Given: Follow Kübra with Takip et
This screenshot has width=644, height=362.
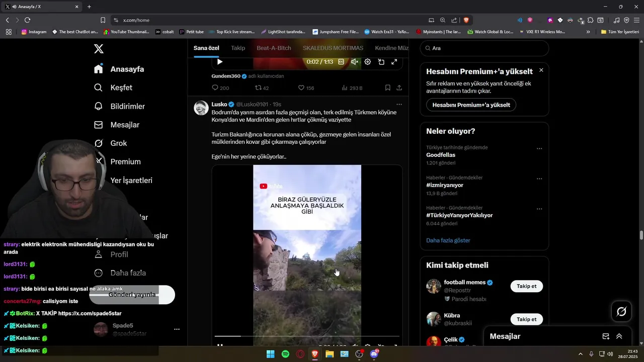Looking at the screenshot, I should [x=527, y=319].
